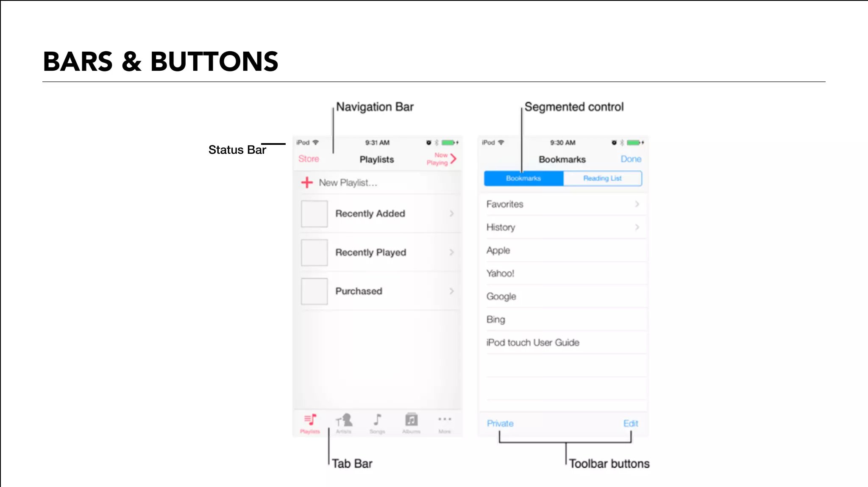
Task: Go to Now Playing screen
Action: (442, 159)
